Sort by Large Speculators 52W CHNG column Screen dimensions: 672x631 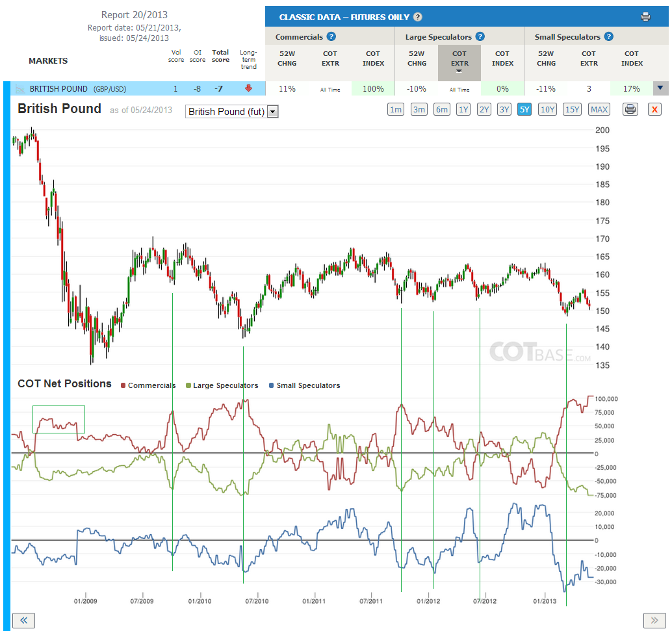(417, 58)
